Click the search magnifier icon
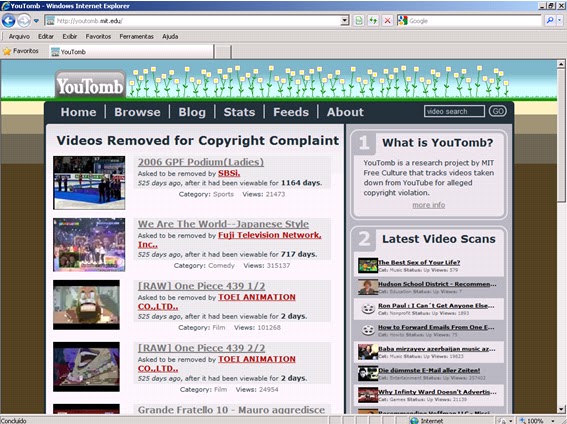Image resolution: width=567 pixels, height=424 pixels. (x=550, y=21)
